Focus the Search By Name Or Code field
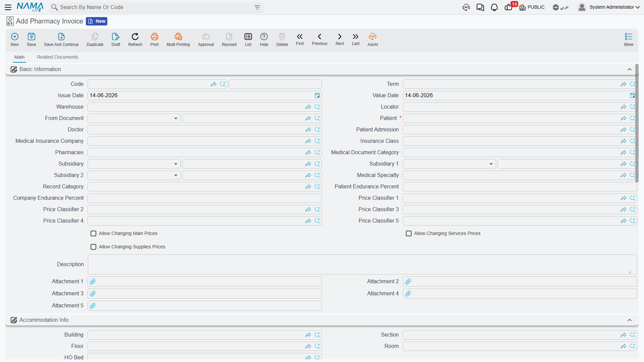This screenshot has height=362, width=644. 156,7
